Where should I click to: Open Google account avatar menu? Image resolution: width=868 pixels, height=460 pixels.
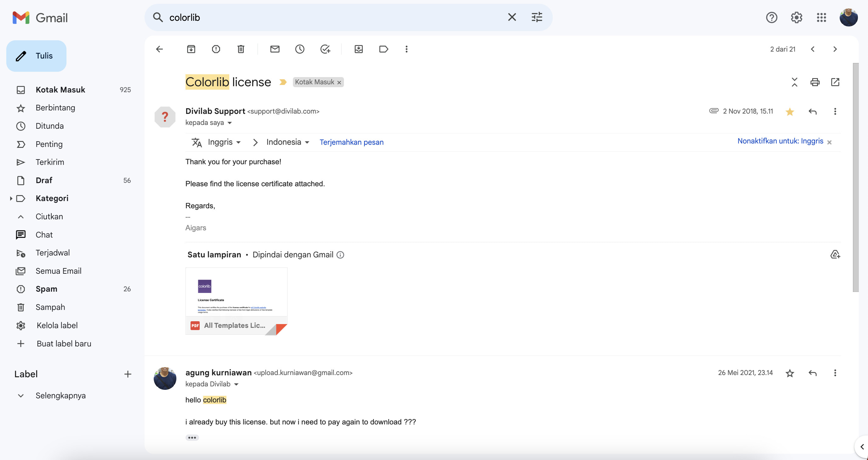pyautogui.click(x=848, y=18)
